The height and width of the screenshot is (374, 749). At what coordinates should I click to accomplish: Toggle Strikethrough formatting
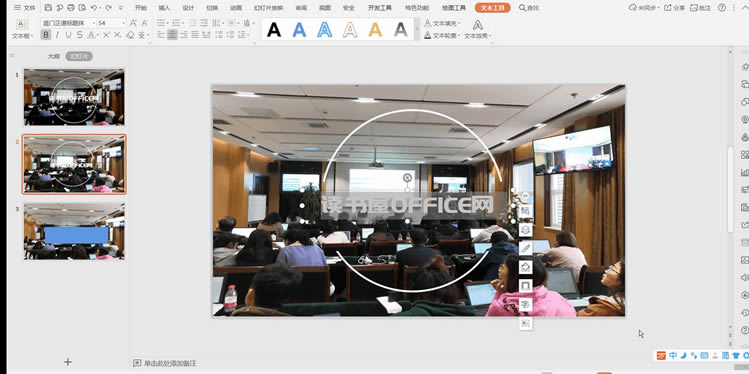coord(79,35)
